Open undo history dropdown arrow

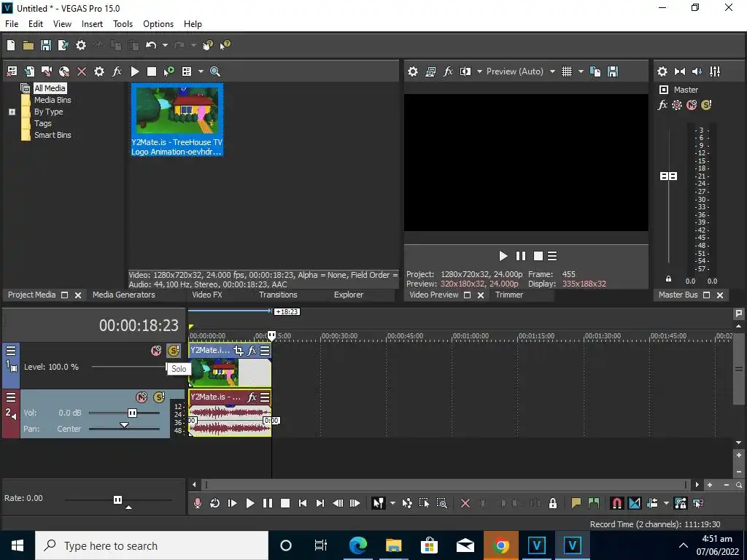pos(165,45)
